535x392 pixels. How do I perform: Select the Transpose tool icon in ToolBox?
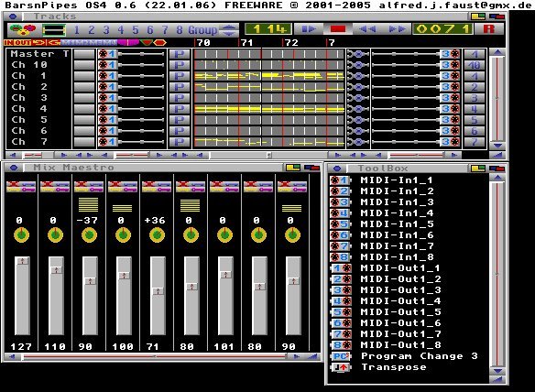(x=341, y=367)
